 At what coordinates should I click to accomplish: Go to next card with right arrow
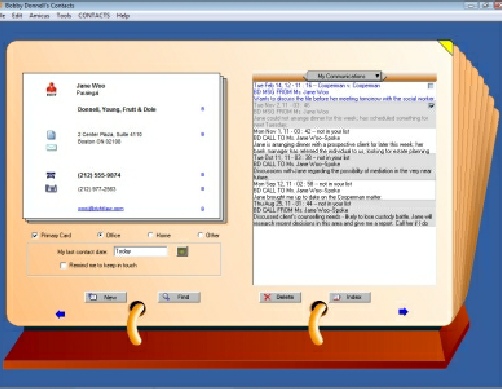click(x=403, y=312)
